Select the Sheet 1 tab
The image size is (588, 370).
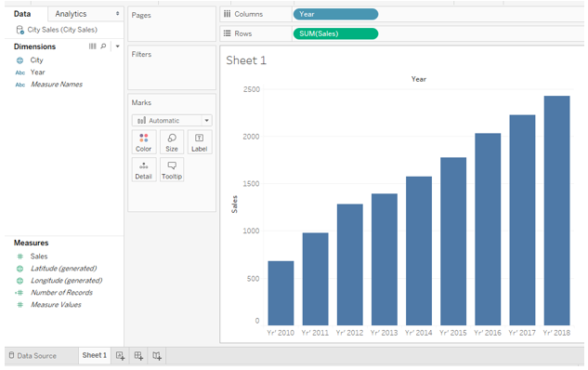tap(95, 355)
